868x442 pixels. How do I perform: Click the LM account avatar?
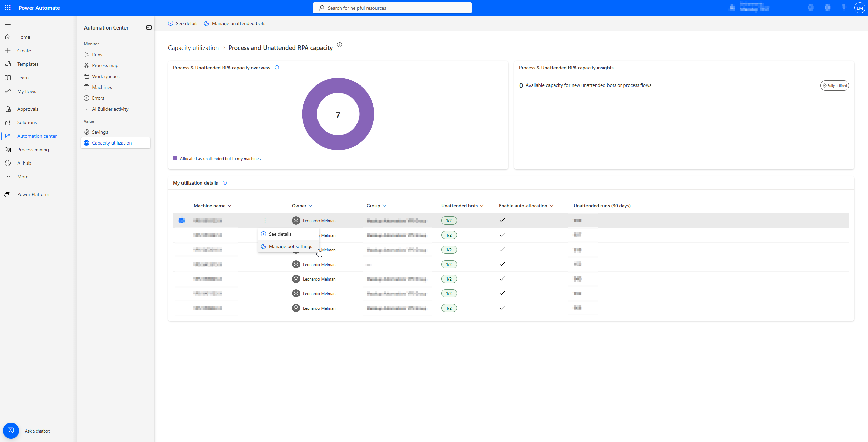[860, 8]
